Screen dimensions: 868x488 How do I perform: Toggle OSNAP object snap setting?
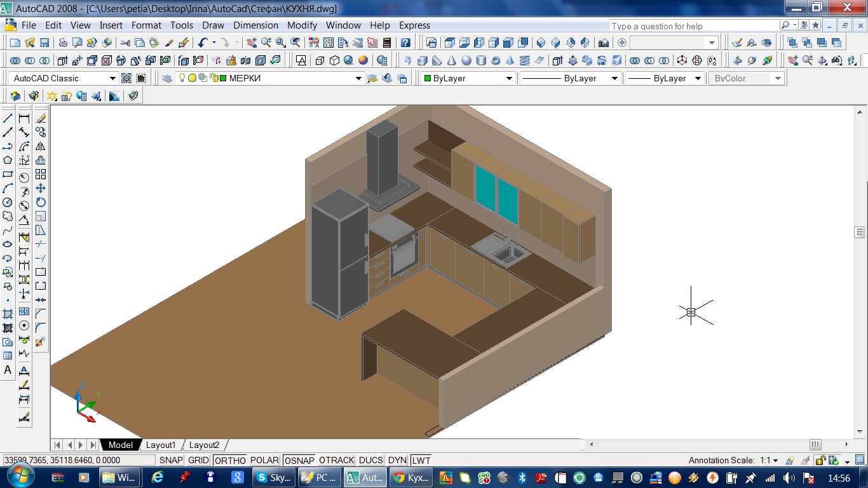coord(299,460)
